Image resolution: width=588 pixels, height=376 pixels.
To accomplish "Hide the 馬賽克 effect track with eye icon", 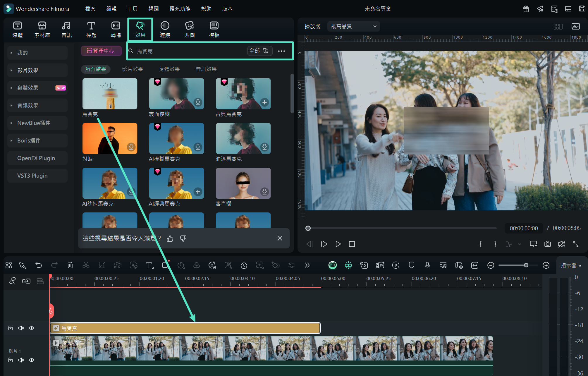I will [32, 328].
